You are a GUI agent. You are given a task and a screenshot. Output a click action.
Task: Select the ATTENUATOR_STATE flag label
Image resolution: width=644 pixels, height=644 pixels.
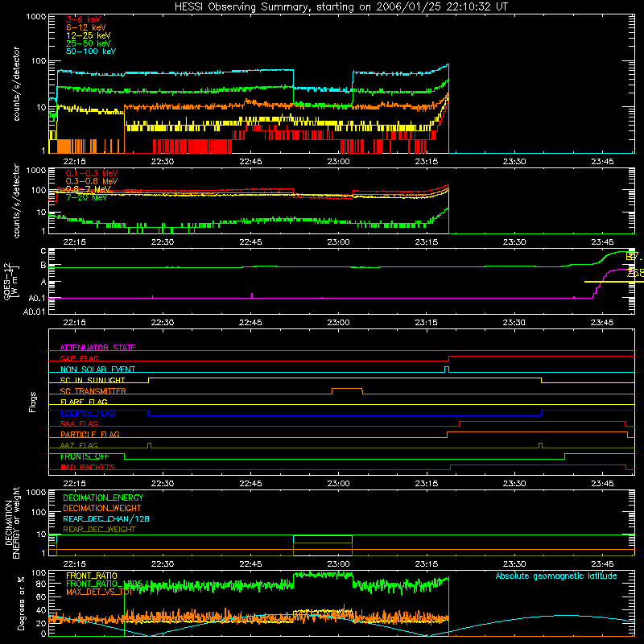(97, 348)
